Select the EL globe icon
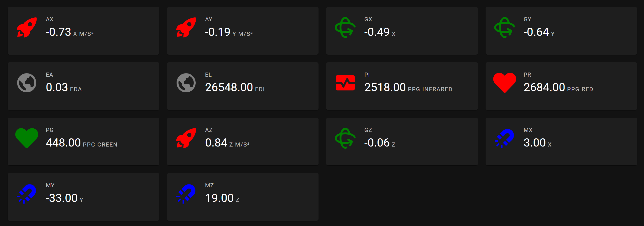Screen dimensions: 644x226 pos(186,83)
